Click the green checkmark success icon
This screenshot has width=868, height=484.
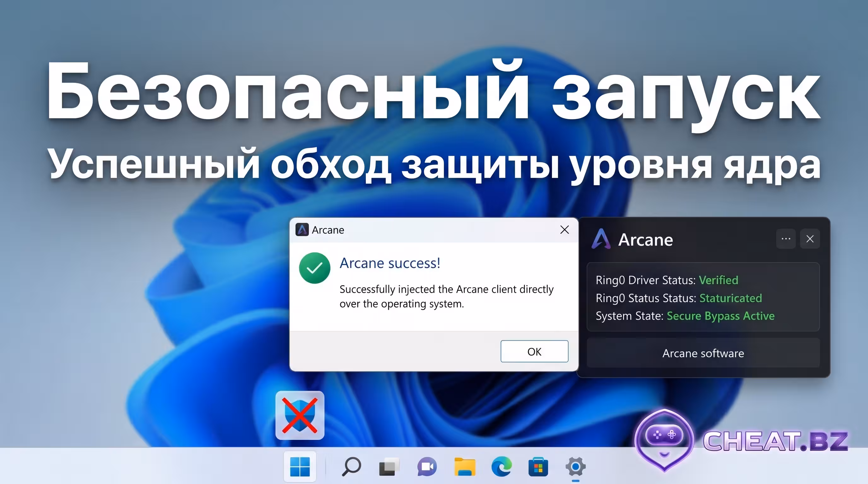[x=314, y=268]
